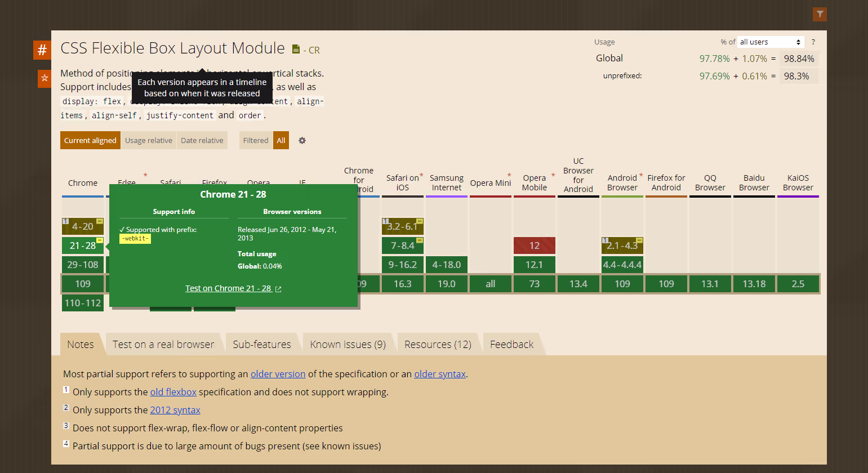Select Samsung Internet 19.0 cell

pyautogui.click(x=447, y=284)
